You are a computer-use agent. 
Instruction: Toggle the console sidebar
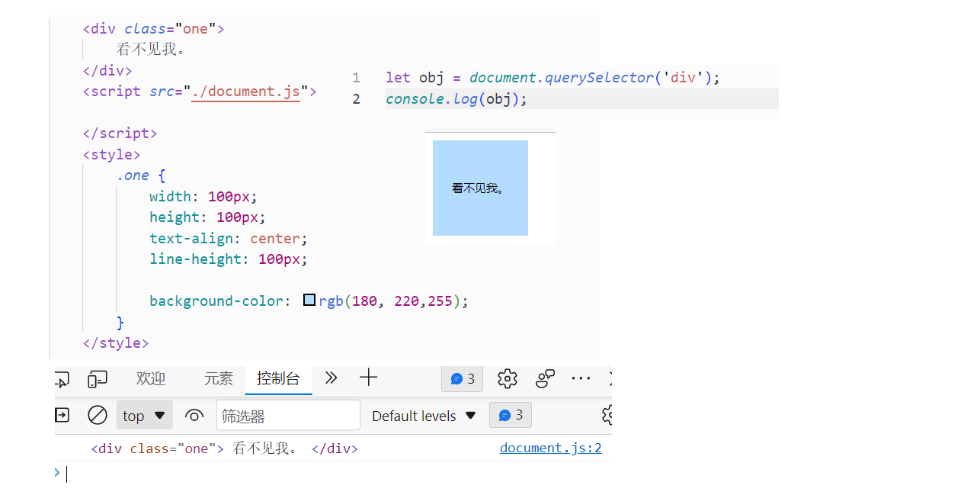pyautogui.click(x=62, y=415)
